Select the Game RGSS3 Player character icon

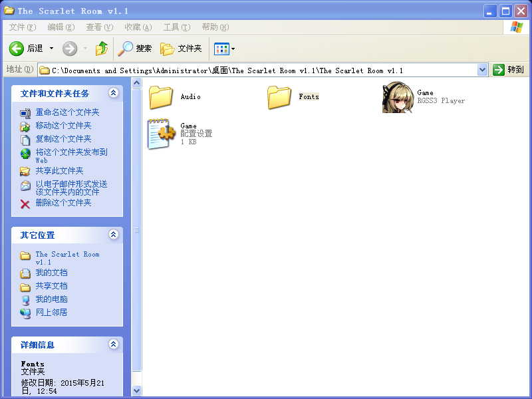pos(398,97)
